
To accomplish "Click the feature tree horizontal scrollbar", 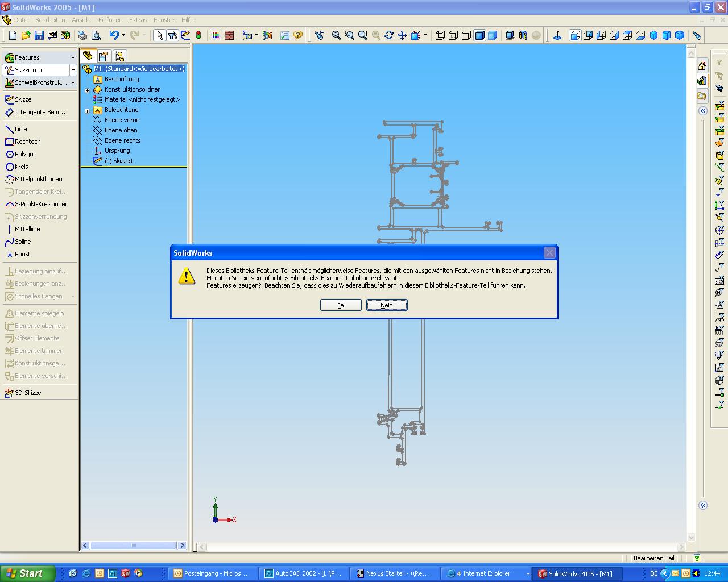I will tap(134, 546).
